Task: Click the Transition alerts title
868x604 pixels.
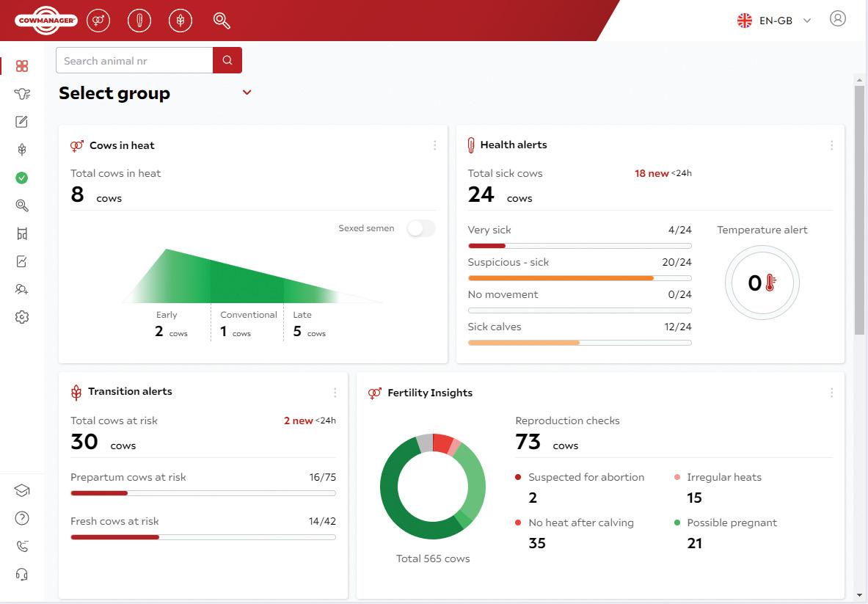Action: [x=130, y=391]
